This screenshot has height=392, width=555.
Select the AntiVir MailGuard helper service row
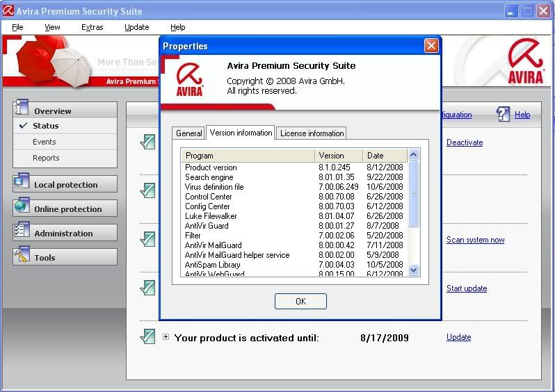pyautogui.click(x=294, y=254)
